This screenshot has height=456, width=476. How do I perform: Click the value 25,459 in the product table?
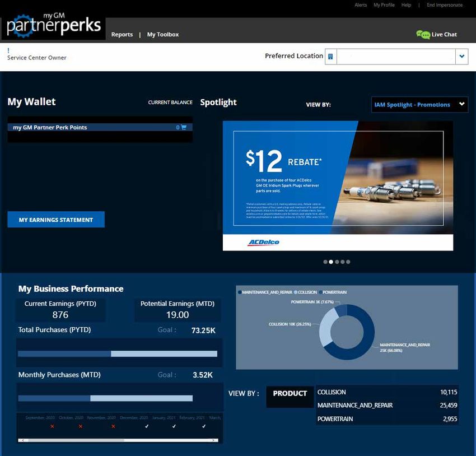coord(449,406)
